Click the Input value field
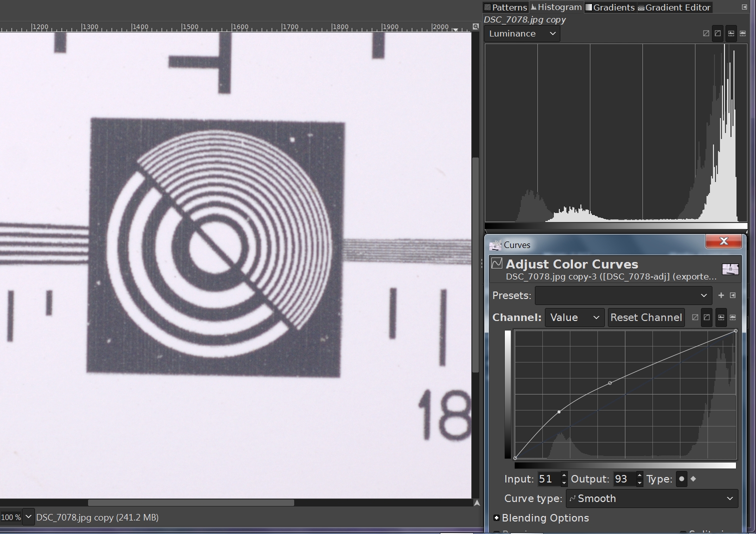756x534 pixels. [x=547, y=479]
